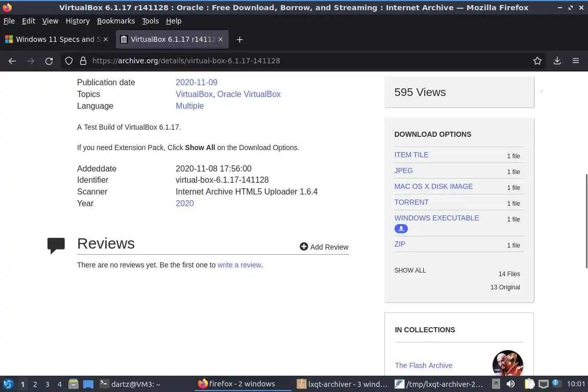Switch to virtual desktop 4

60,384
